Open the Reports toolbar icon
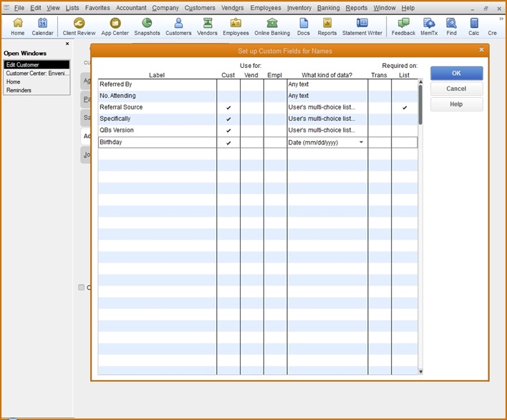The width and height of the screenshot is (507, 420). (327, 26)
